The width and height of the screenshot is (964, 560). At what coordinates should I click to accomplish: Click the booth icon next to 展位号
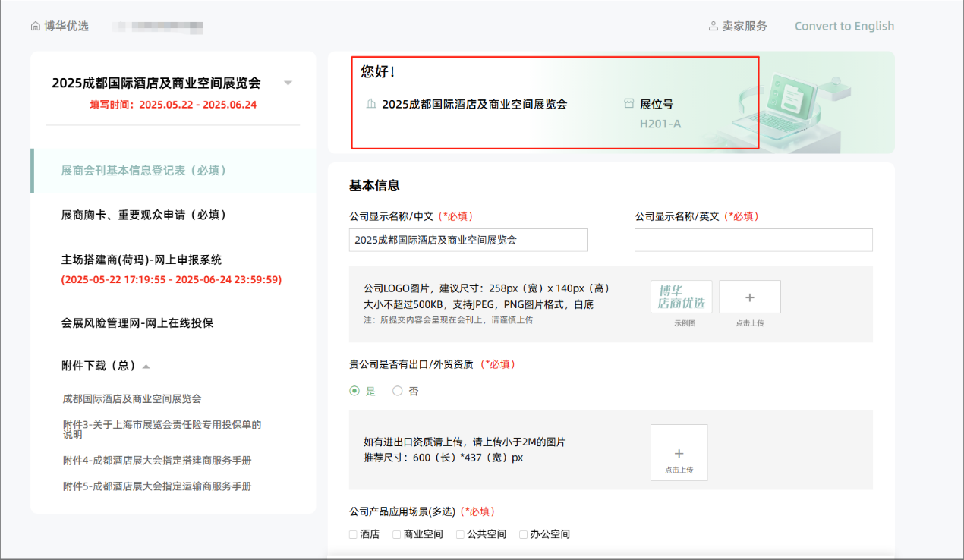(x=628, y=104)
